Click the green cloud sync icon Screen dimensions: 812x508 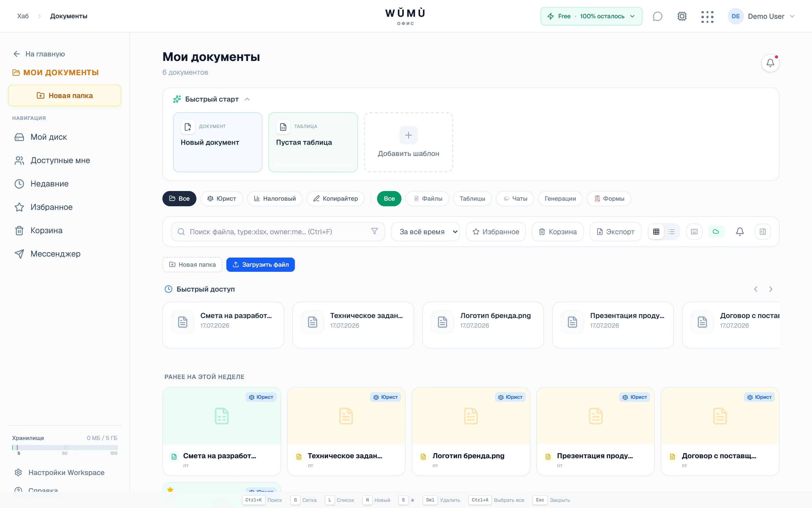pyautogui.click(x=716, y=231)
